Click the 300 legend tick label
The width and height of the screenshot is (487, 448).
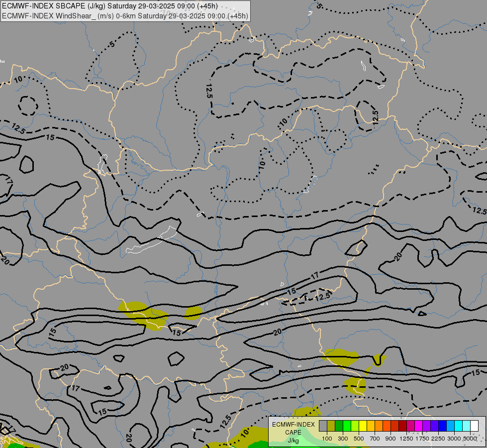tap(343, 439)
